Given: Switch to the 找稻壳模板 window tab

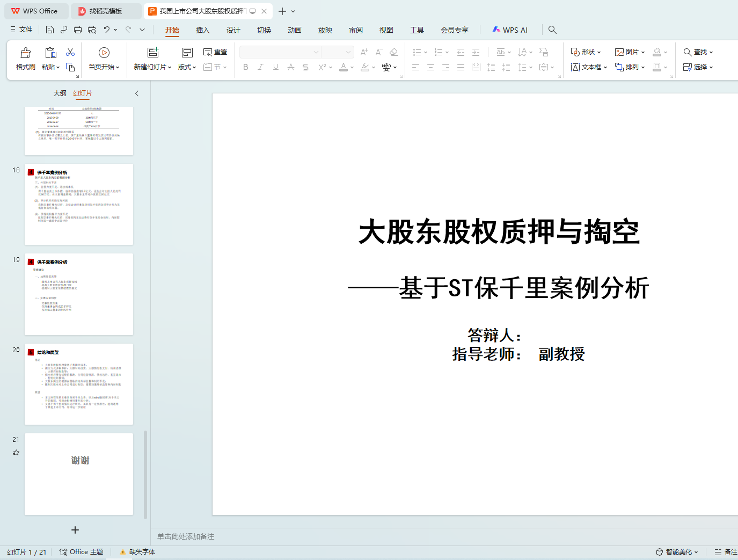Looking at the screenshot, I should [x=106, y=11].
